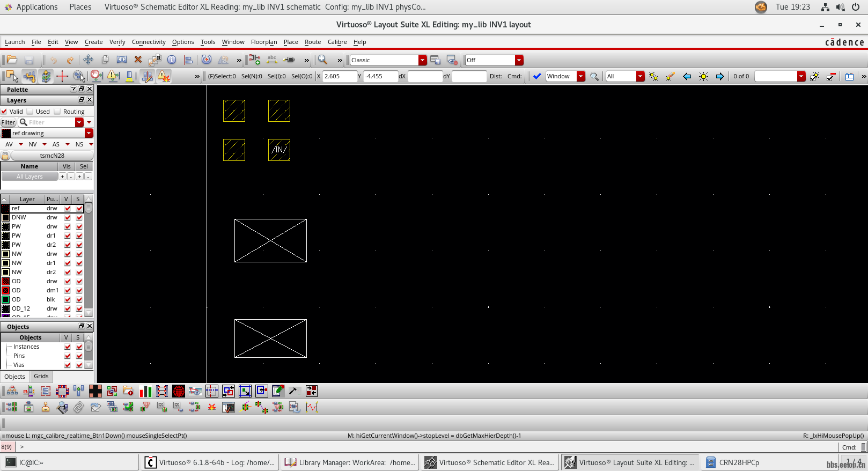Open the Calibre menu
Image resolution: width=868 pixels, height=471 pixels.
(337, 42)
